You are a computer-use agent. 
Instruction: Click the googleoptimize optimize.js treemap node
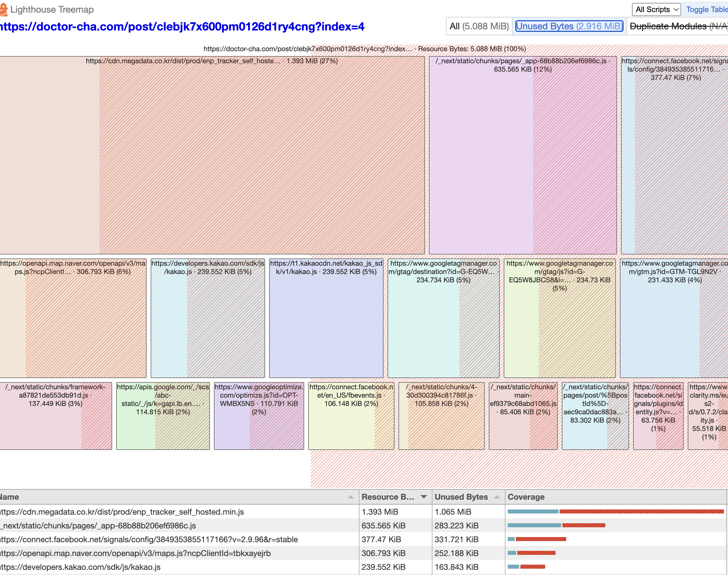[259, 416]
